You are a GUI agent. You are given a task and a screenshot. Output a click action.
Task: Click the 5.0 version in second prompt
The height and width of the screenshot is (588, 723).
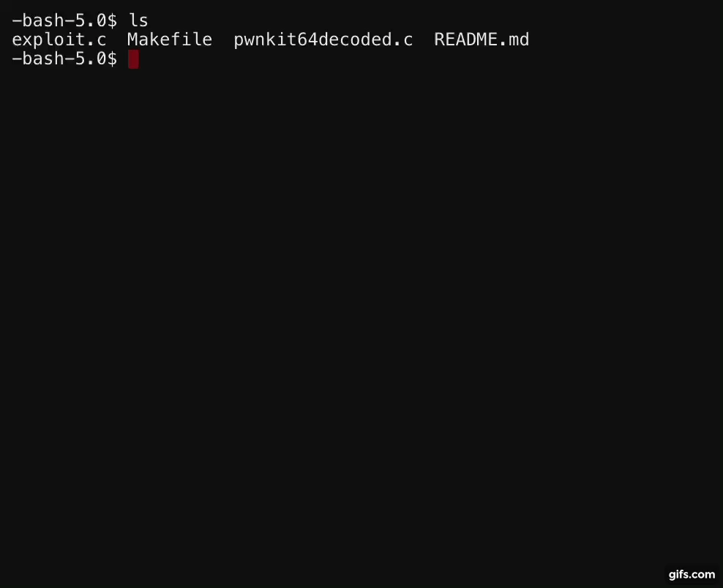tap(91, 59)
